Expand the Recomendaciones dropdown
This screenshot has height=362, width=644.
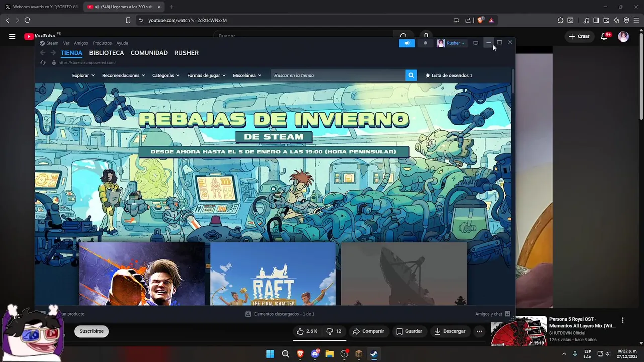click(x=124, y=75)
